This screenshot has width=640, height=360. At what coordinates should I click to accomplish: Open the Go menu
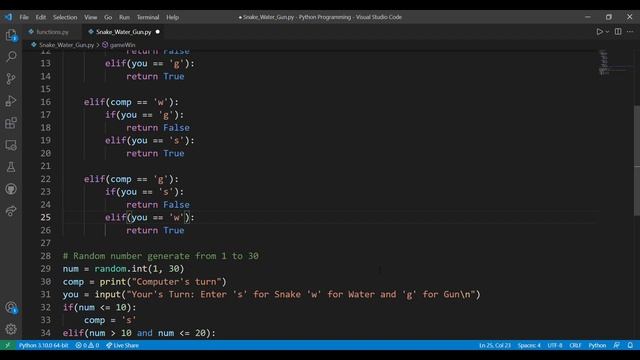click(108, 17)
